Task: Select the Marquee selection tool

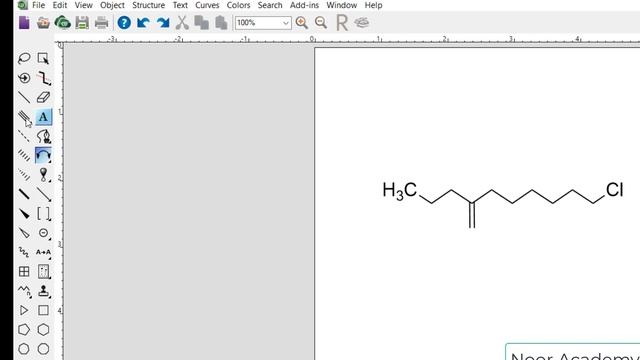Action: pos(43,58)
